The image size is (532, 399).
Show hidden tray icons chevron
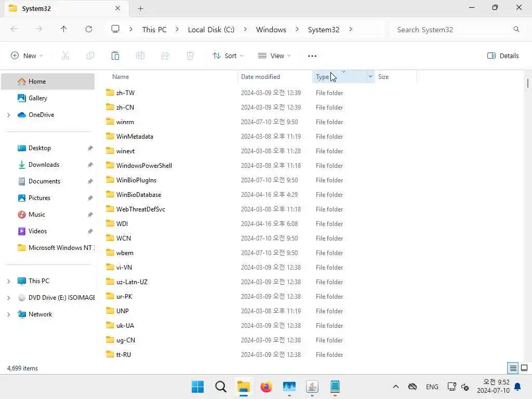pyautogui.click(x=395, y=387)
